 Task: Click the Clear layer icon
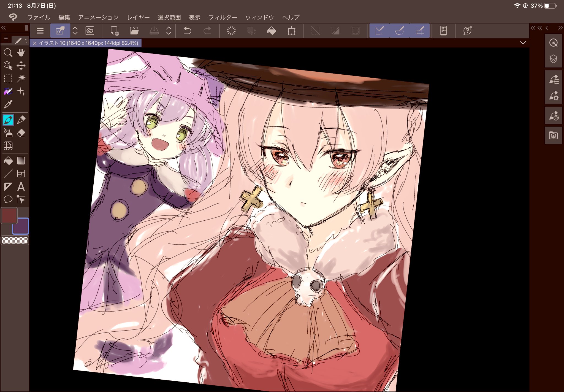[231, 31]
